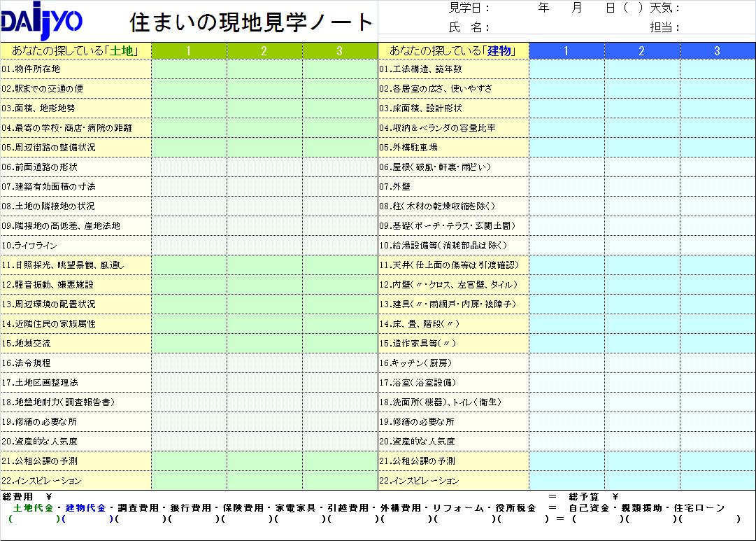Screen dimensions: 756x541
Task: Click building column header 2
Action: [x=642, y=50]
